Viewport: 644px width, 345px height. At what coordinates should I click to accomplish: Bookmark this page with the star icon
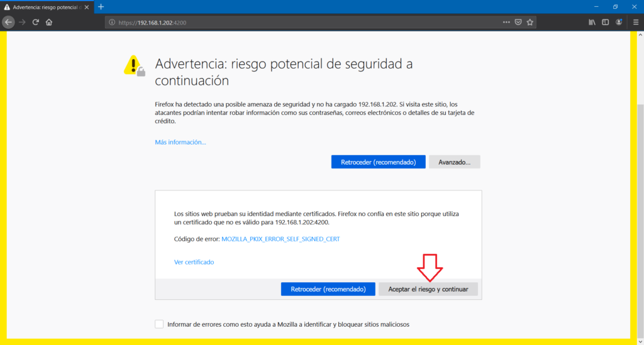(x=530, y=22)
